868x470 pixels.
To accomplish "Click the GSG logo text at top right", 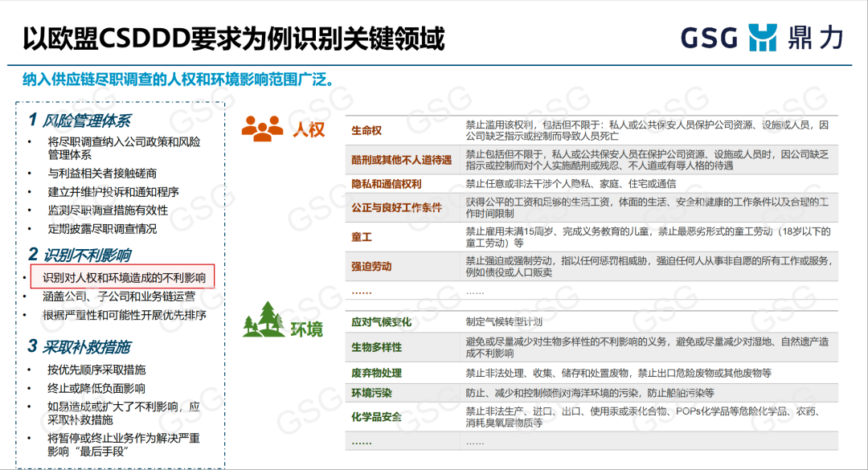I will (x=710, y=38).
